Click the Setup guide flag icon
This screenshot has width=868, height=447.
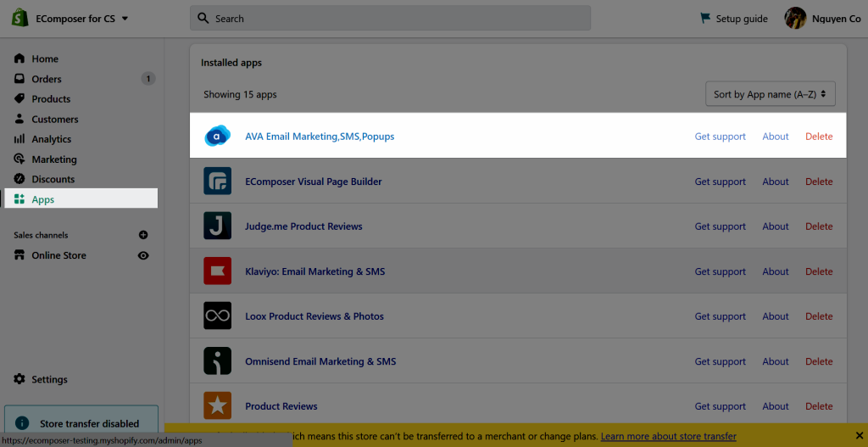[x=705, y=19]
